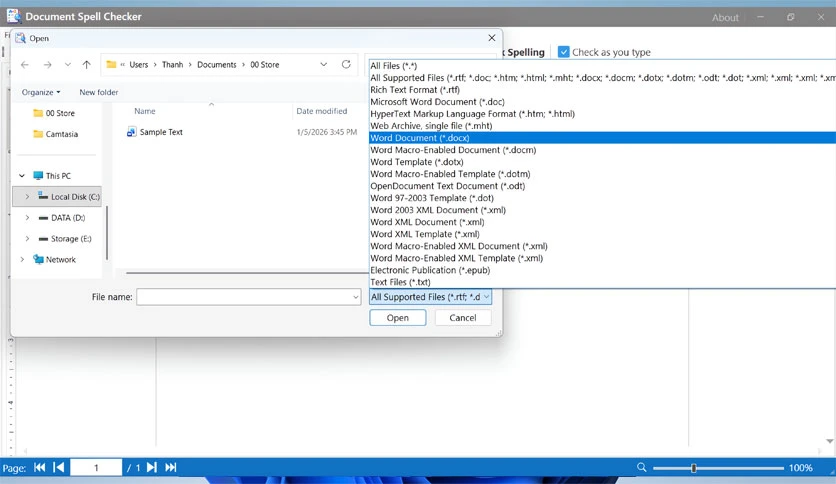836x484 pixels.
Task: Click the page number field
Action: click(x=96, y=467)
